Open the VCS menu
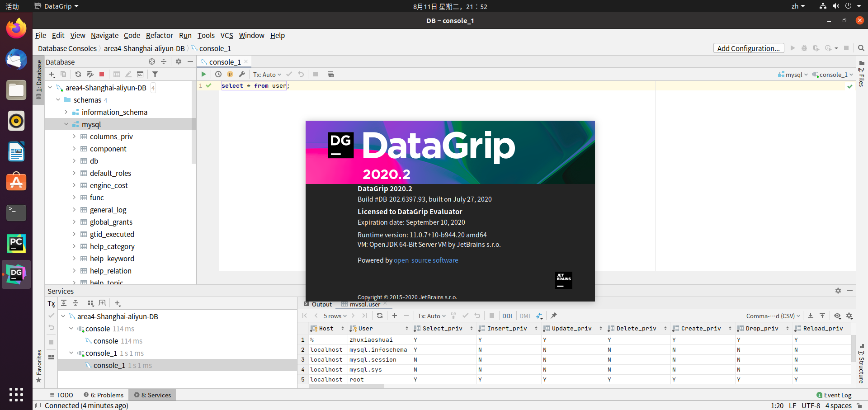868x410 pixels. [226, 35]
